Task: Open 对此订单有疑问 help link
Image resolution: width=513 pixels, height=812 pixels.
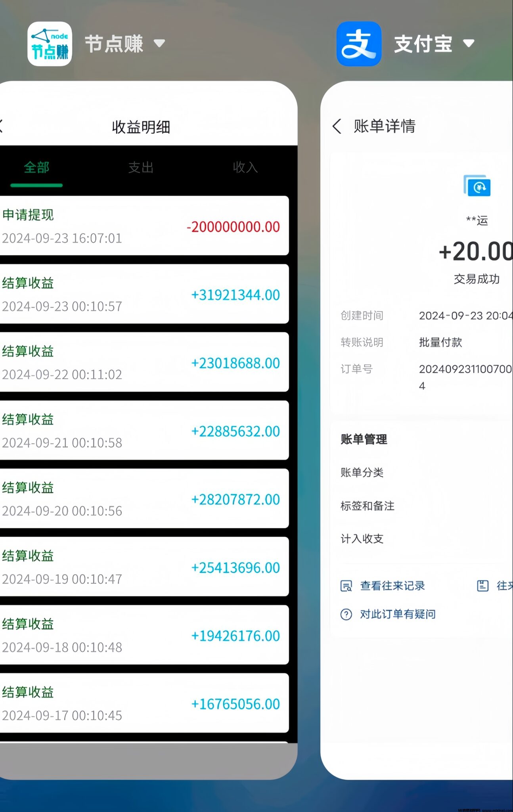Action: tap(398, 614)
